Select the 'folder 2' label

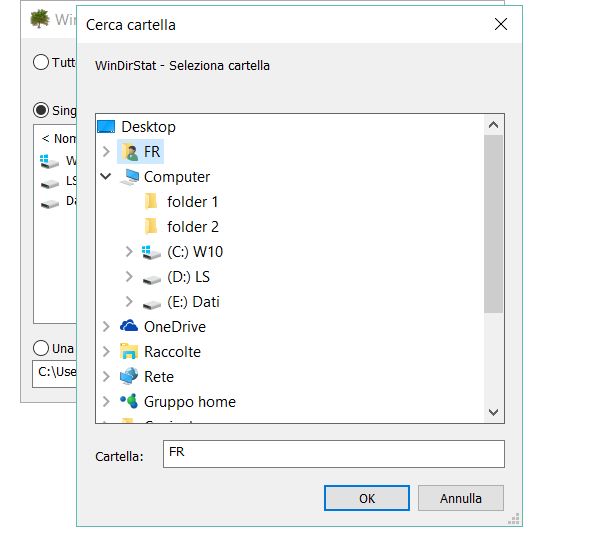point(193,227)
